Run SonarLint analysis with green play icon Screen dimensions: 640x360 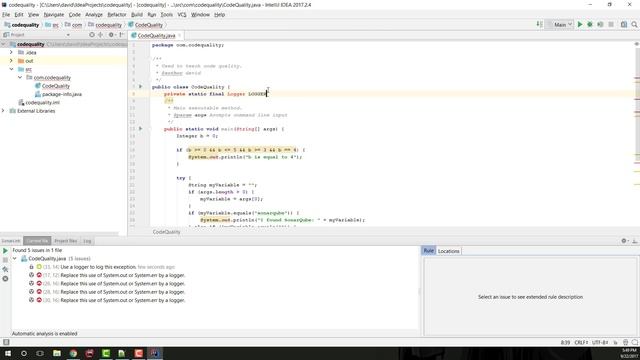[5, 251]
